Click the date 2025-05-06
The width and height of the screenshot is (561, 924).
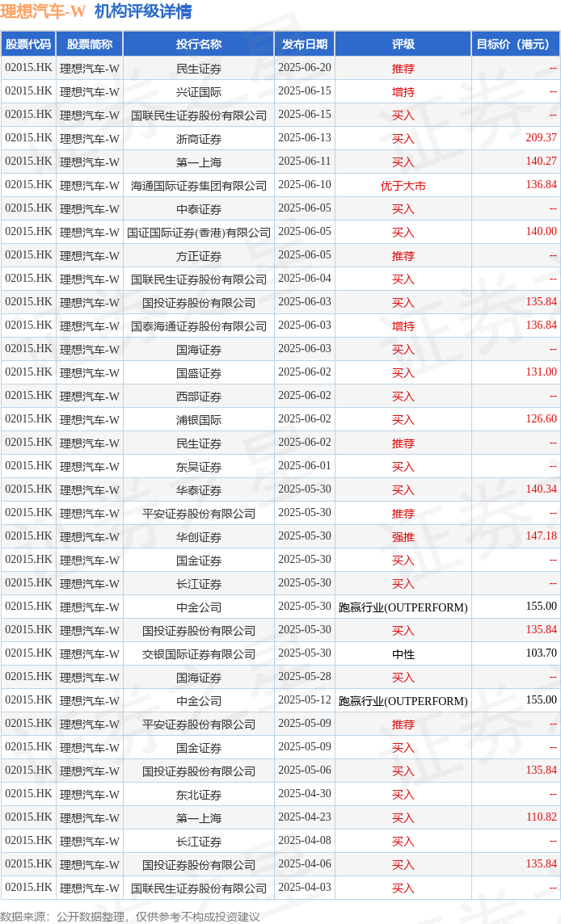click(x=305, y=771)
